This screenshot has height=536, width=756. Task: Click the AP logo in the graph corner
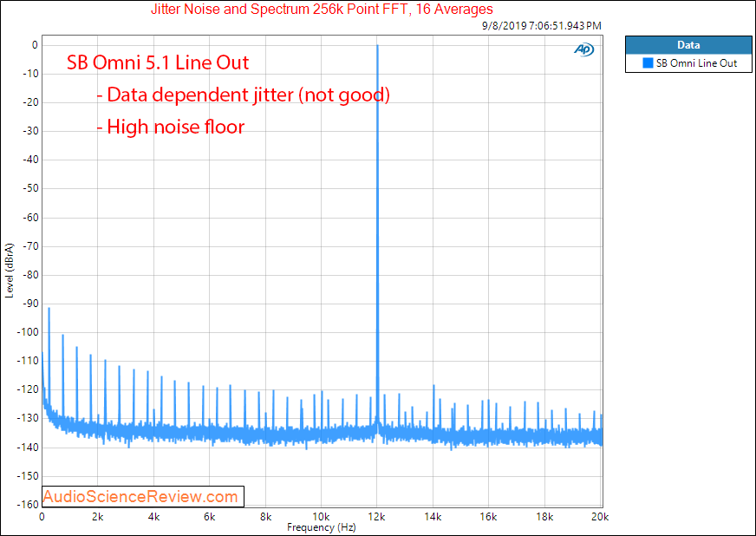pyautogui.click(x=583, y=49)
